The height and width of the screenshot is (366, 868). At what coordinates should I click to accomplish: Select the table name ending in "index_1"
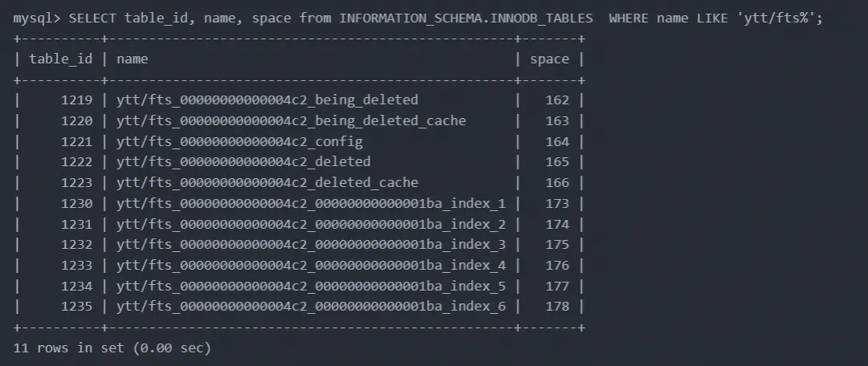point(311,204)
